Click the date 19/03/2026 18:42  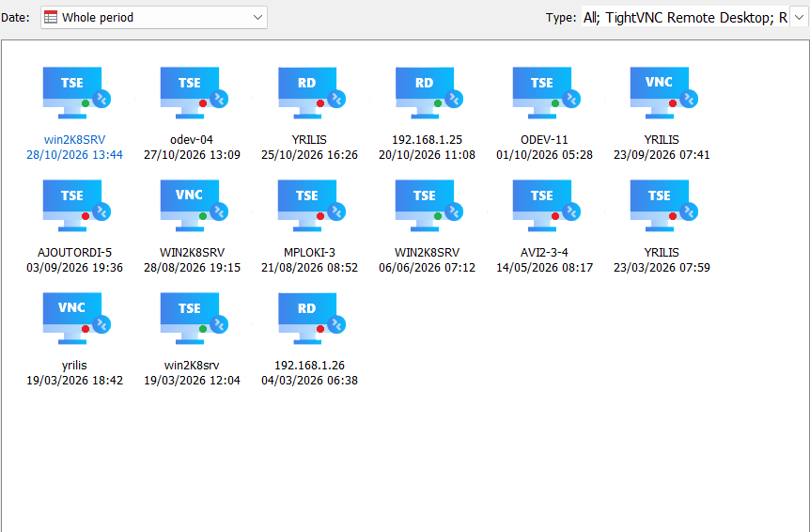tap(74, 381)
